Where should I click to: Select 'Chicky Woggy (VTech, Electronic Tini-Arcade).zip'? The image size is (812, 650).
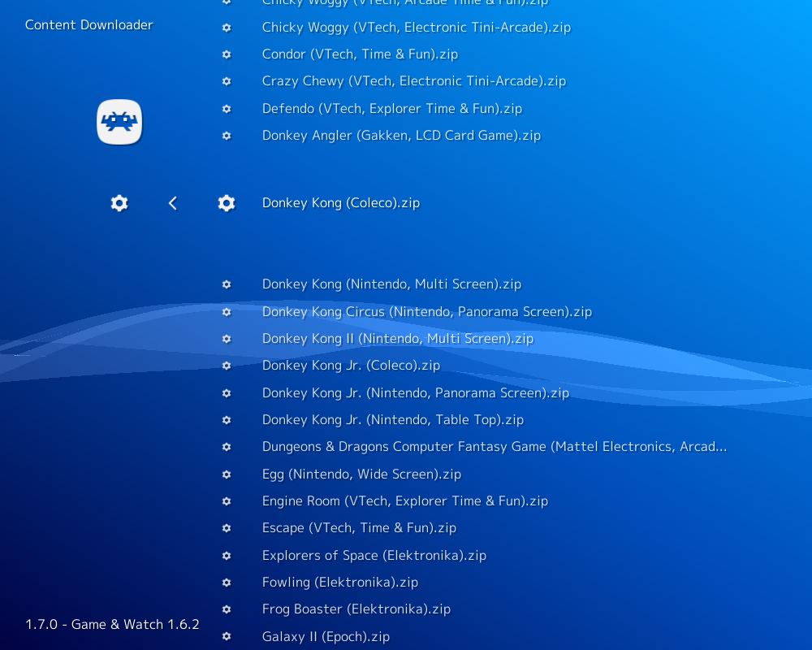[x=417, y=28]
